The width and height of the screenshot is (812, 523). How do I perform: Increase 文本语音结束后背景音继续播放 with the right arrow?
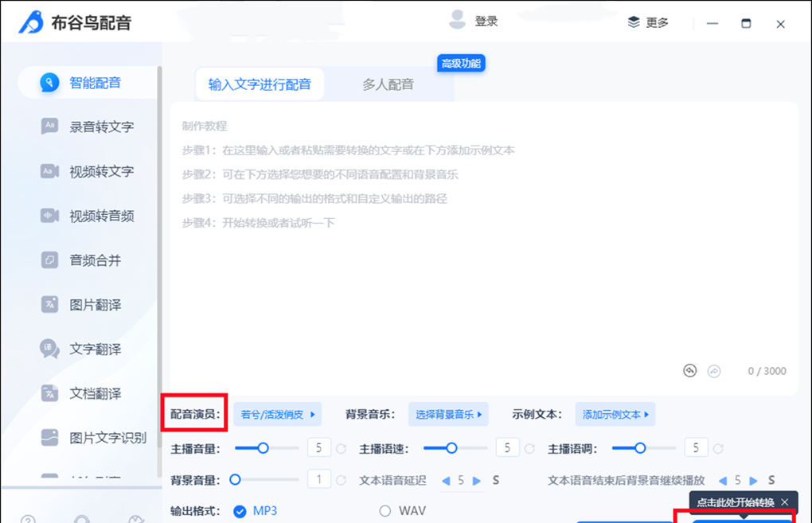click(753, 481)
